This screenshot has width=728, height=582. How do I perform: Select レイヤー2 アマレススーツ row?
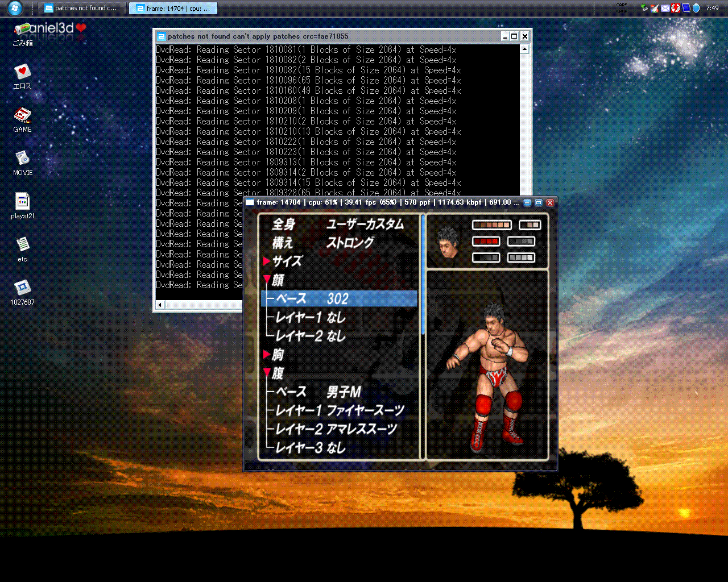pos(339,430)
